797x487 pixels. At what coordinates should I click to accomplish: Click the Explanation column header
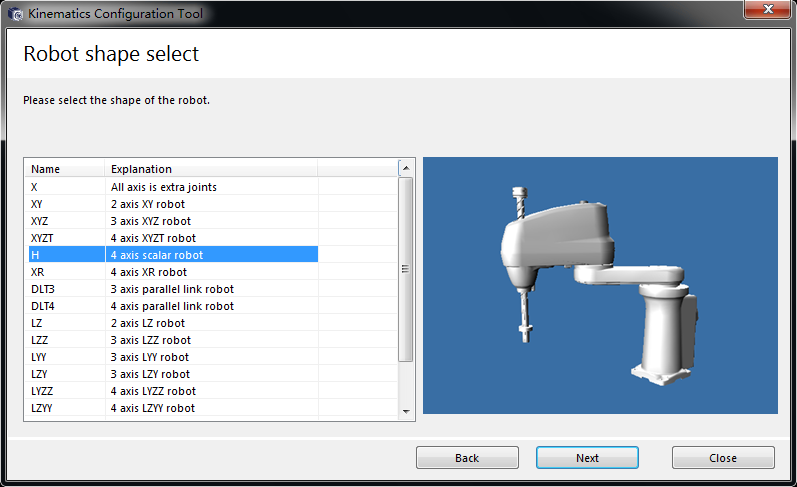(211, 169)
